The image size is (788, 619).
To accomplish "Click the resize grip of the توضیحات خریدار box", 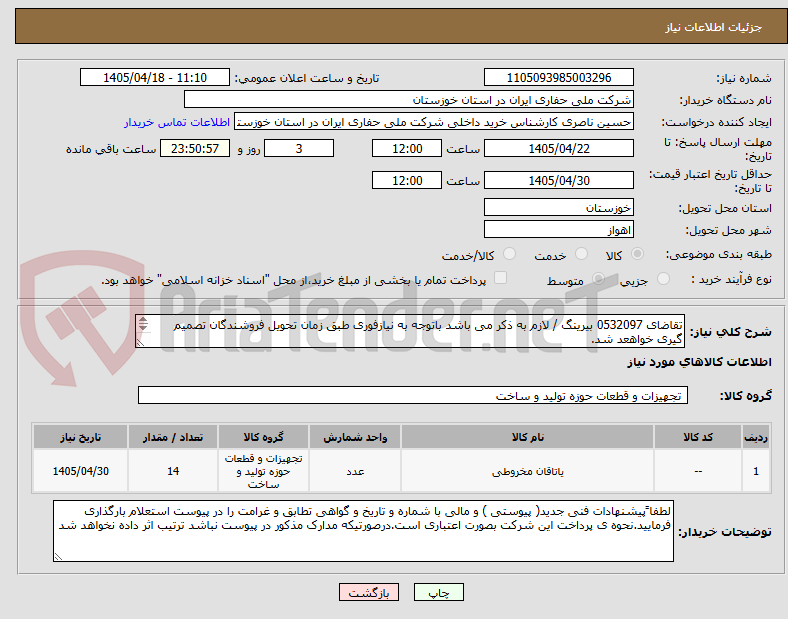I will click(x=58, y=557).
